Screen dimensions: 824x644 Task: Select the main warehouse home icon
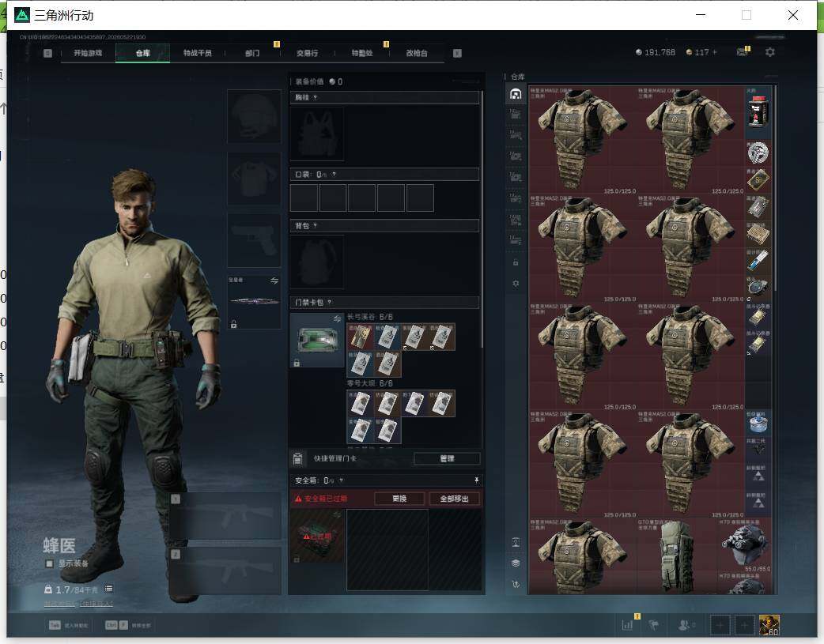[x=516, y=94]
